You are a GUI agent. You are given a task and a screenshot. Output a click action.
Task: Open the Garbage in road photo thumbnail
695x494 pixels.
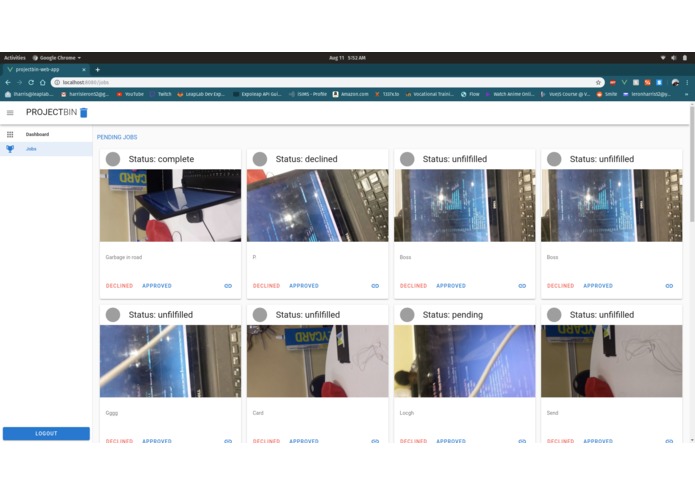(171, 205)
